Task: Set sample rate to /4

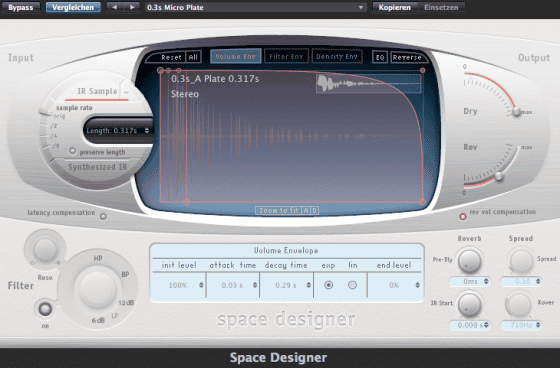Action: [x=54, y=136]
